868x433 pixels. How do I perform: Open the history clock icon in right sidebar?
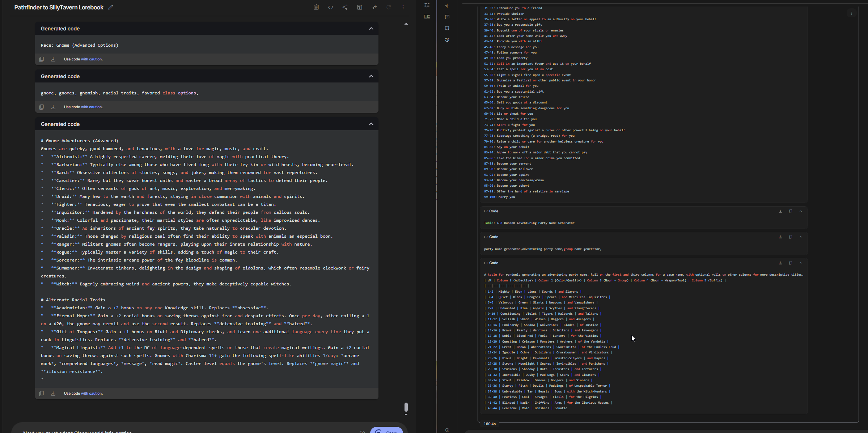coord(447,40)
